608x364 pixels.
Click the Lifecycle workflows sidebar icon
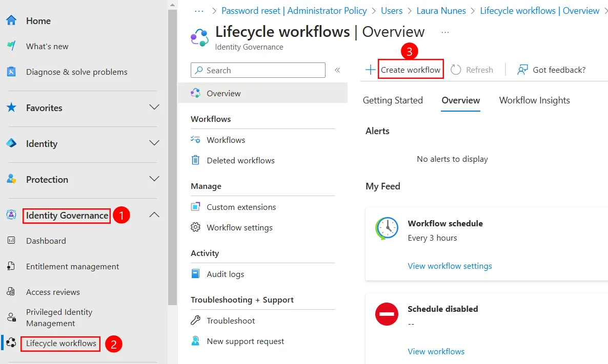pos(11,342)
